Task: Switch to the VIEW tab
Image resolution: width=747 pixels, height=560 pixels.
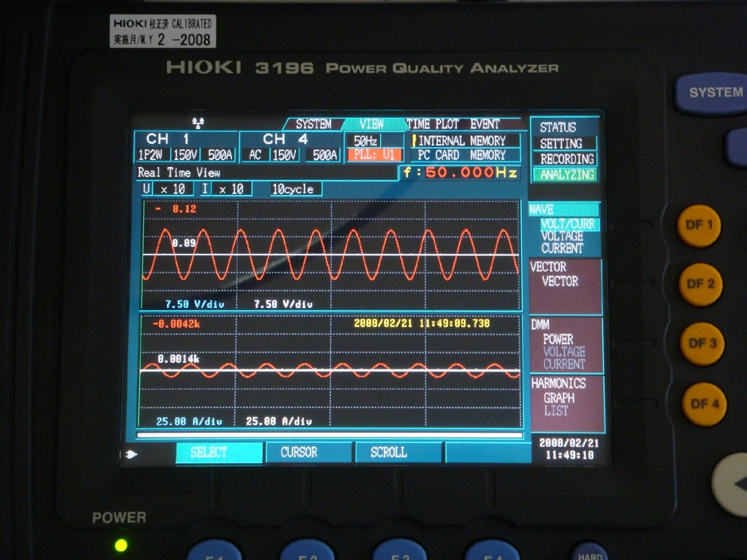Action: (372, 124)
